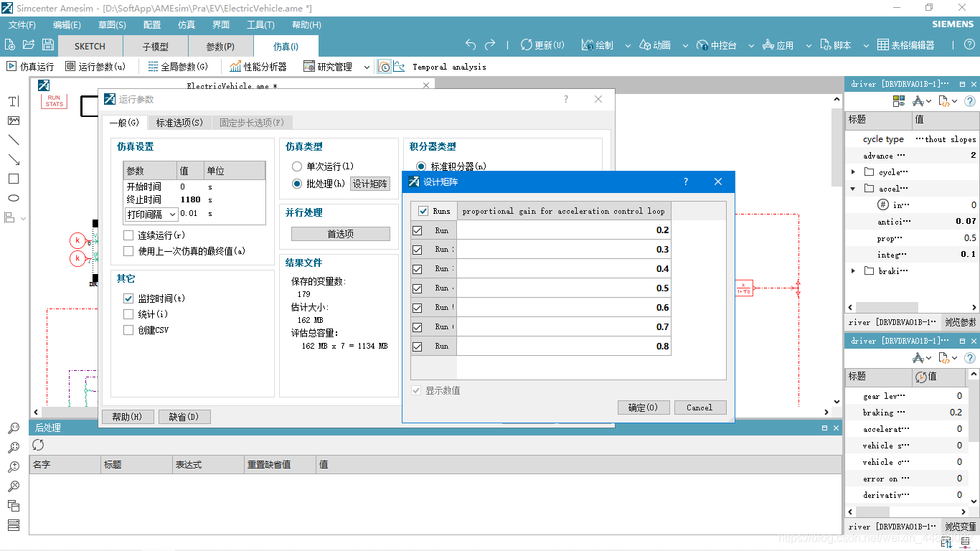980x551 pixels.
Task: Open 文件(F) menu
Action: click(x=22, y=24)
